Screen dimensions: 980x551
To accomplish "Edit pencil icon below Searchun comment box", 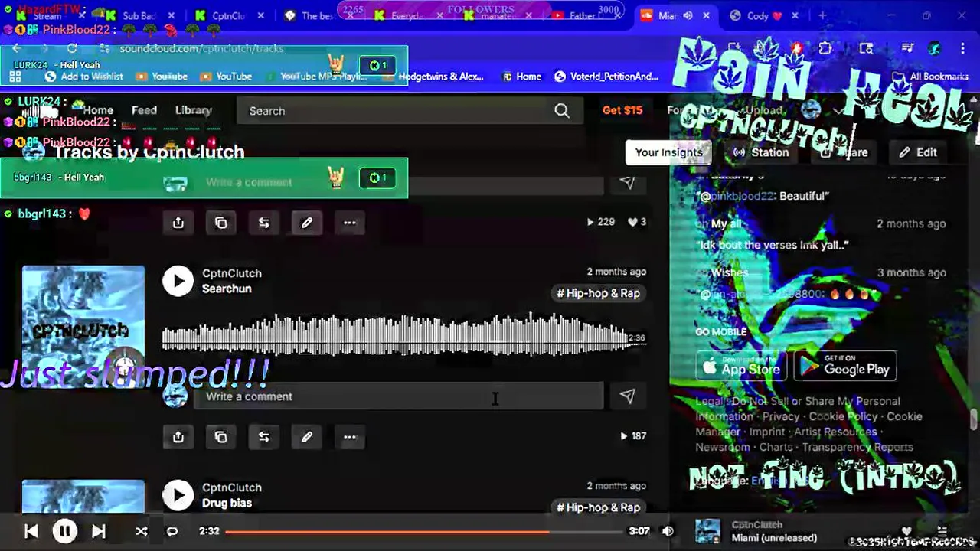I will pos(306,437).
